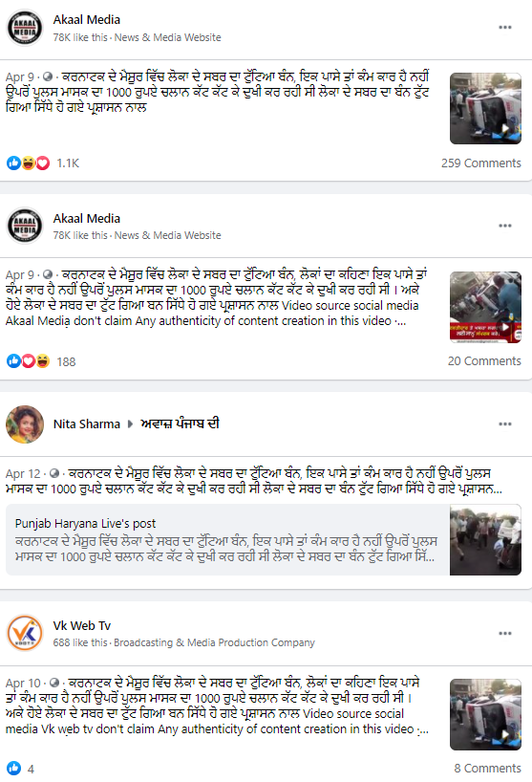The height and width of the screenshot is (782, 532).
Task: Play video thumbnail on Vk Web Tv post
Action: click(x=485, y=715)
